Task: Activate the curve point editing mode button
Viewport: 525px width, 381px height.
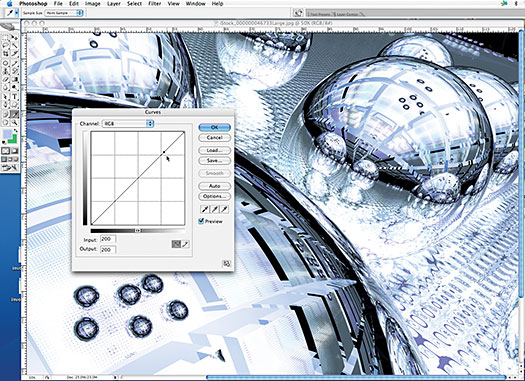Action: click(176, 244)
